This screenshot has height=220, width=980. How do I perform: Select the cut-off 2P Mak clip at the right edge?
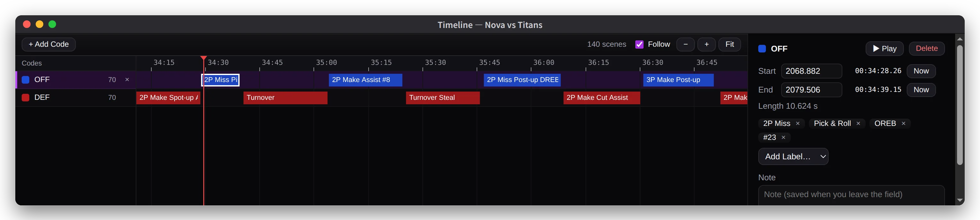tap(734, 98)
